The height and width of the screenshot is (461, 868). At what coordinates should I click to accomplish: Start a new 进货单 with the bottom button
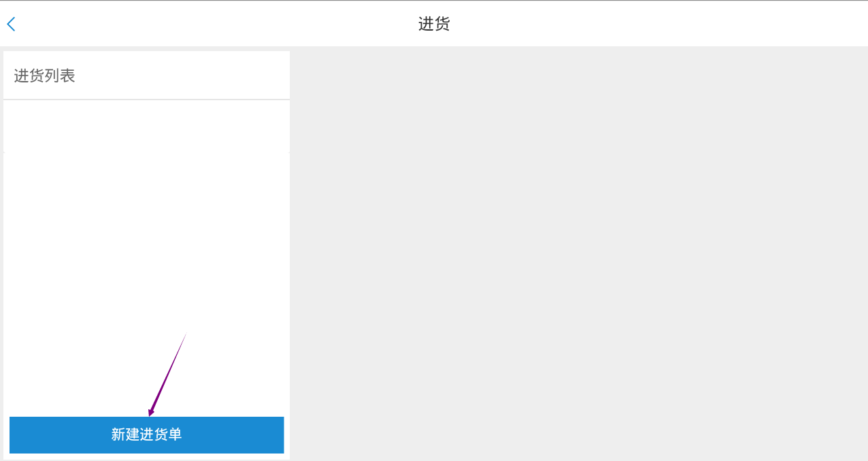(x=146, y=434)
